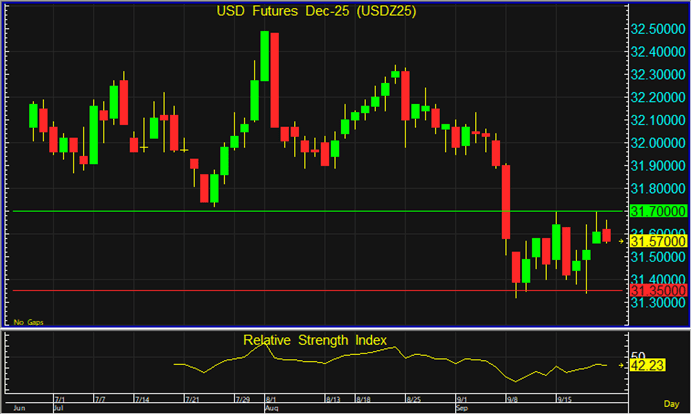Click the 32.50000 label on price axis

click(x=656, y=28)
